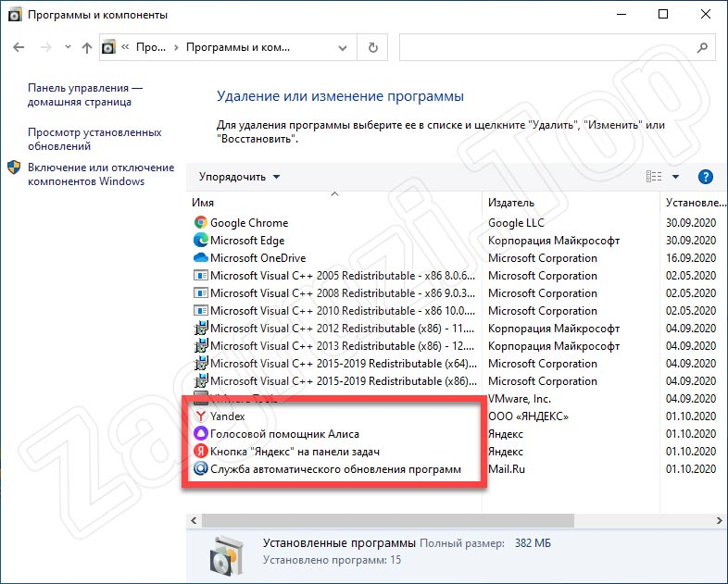Select the Yandex browser icon
Screen dimensions: 728x584
tap(201, 416)
